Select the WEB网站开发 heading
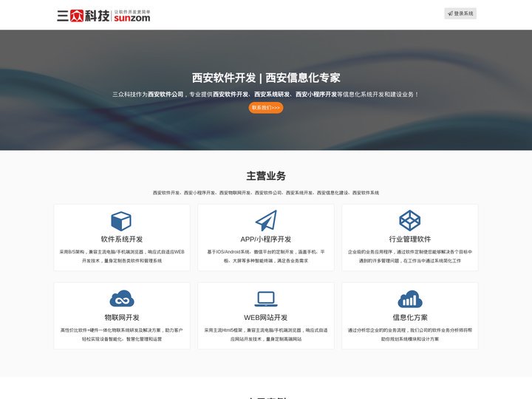The height and width of the screenshot is (399, 532). pos(266,318)
